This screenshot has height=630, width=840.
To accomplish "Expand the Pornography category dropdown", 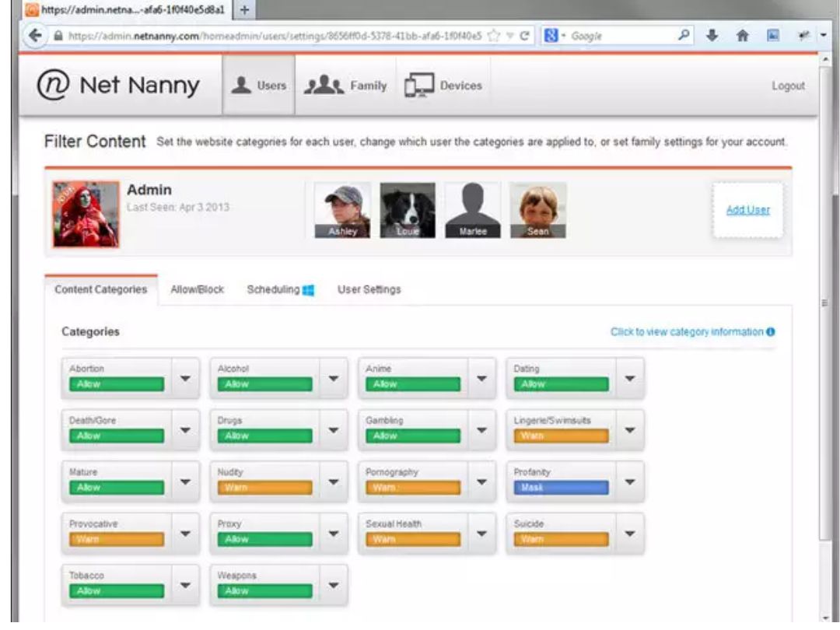I will pyautogui.click(x=481, y=482).
